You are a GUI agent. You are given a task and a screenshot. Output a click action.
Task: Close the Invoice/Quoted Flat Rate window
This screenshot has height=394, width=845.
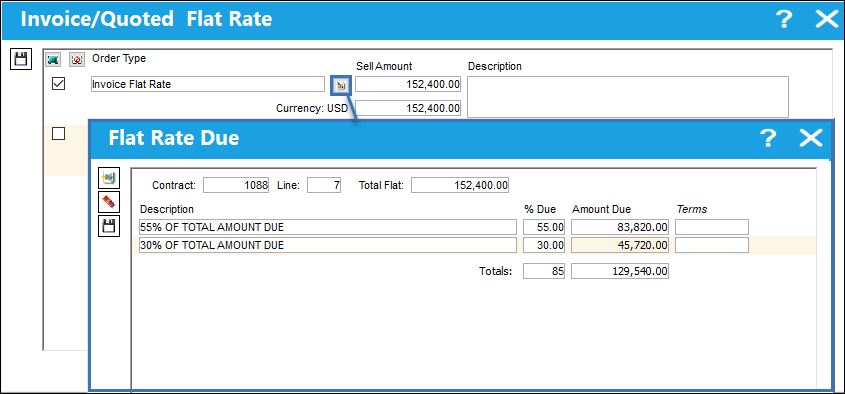click(x=827, y=19)
